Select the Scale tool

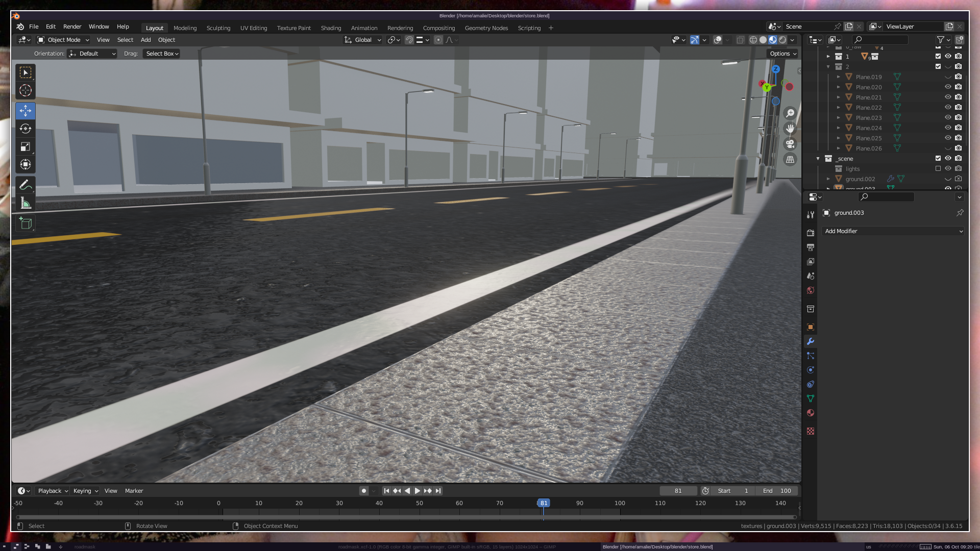point(26,147)
